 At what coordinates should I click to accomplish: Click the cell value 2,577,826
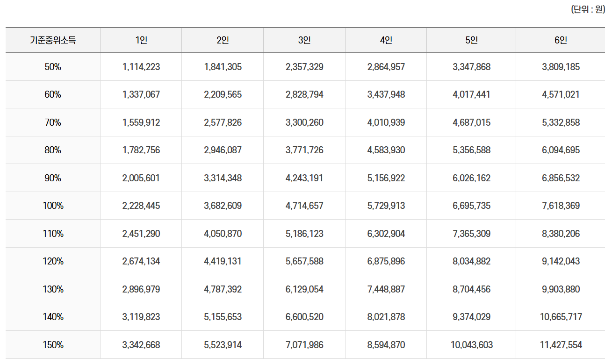[223, 122]
